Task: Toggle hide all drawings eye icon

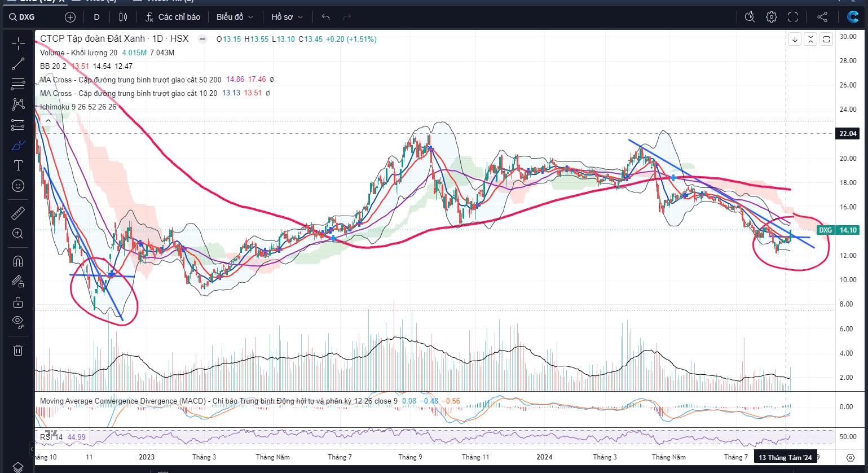Action: pos(18,322)
